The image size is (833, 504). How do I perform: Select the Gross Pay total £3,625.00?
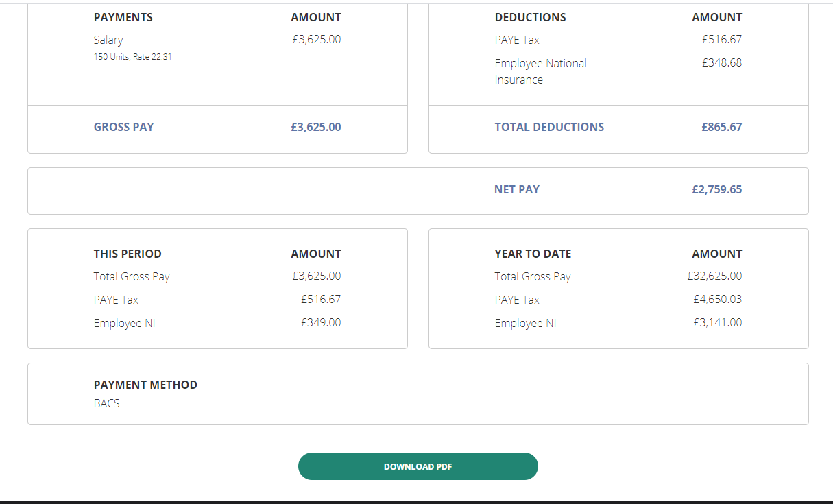[316, 127]
